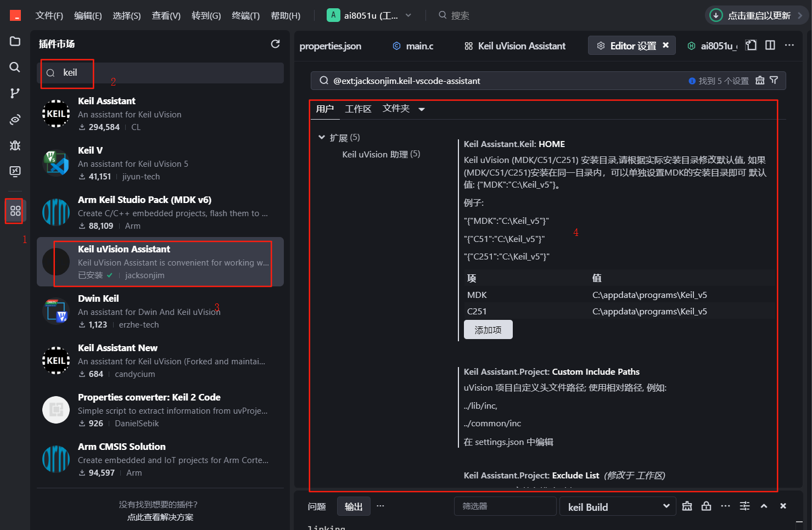Click 在 settings.json 中编辑 link
812x530 pixels.
[x=508, y=442]
